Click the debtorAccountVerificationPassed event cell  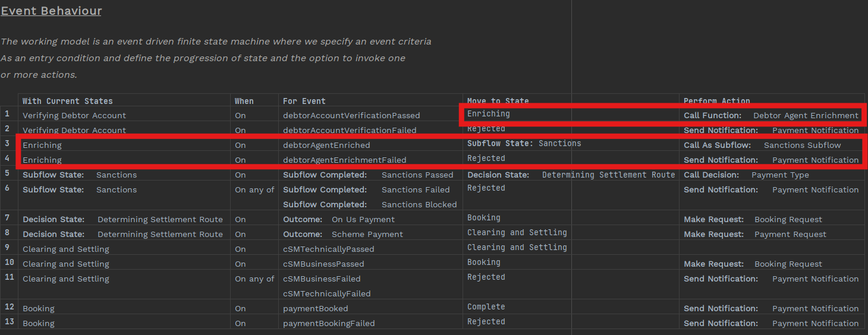coord(351,115)
